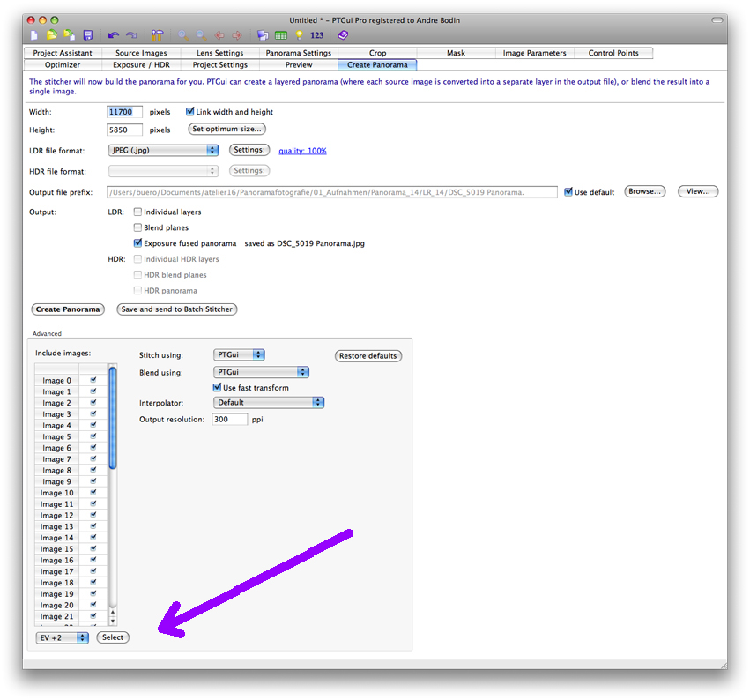Switch to the Panorama Settings tab

(x=299, y=53)
